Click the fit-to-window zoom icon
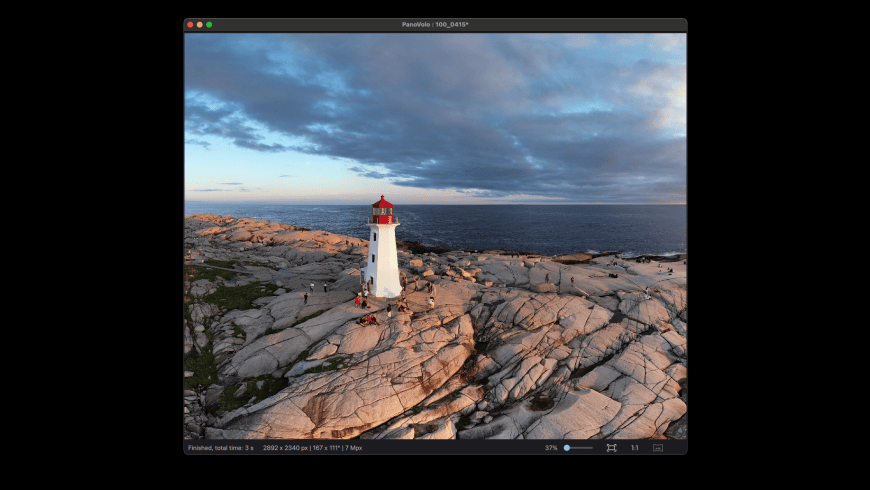Viewport: 870px width, 490px height. [611, 448]
